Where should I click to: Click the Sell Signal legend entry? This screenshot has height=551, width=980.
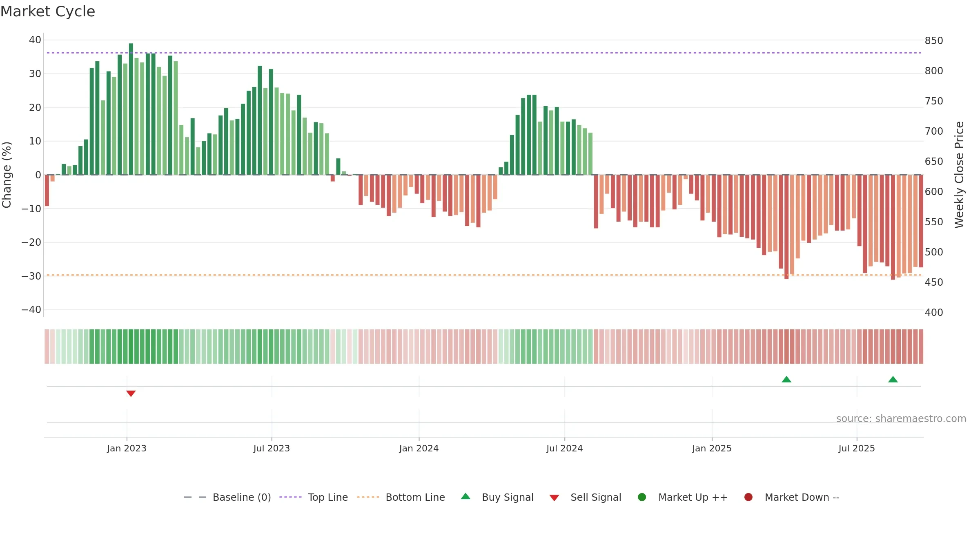585,497
